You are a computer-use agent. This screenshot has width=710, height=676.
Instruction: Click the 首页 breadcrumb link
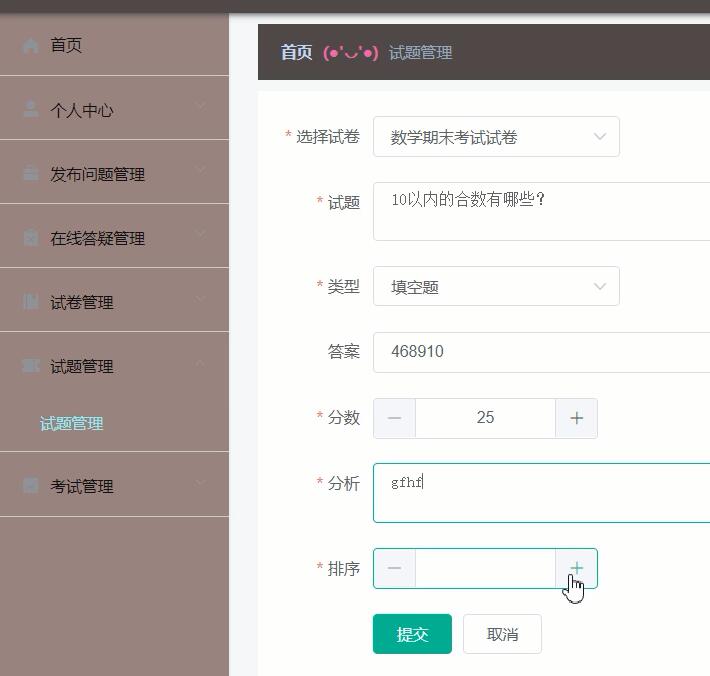point(296,53)
